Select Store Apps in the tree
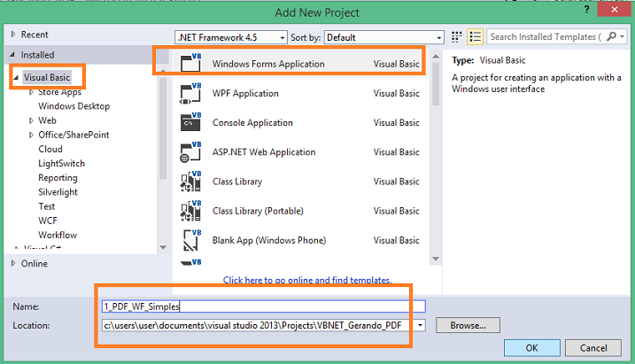 tap(59, 92)
